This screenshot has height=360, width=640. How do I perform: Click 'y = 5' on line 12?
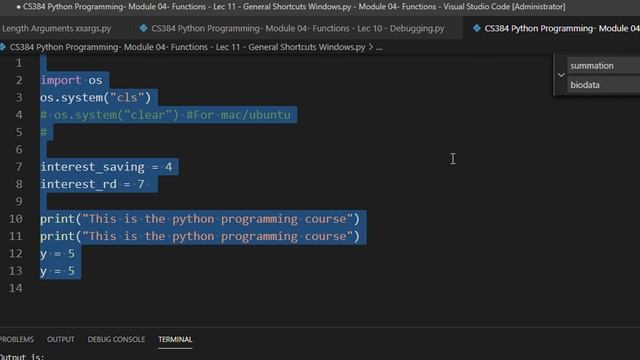pos(57,253)
